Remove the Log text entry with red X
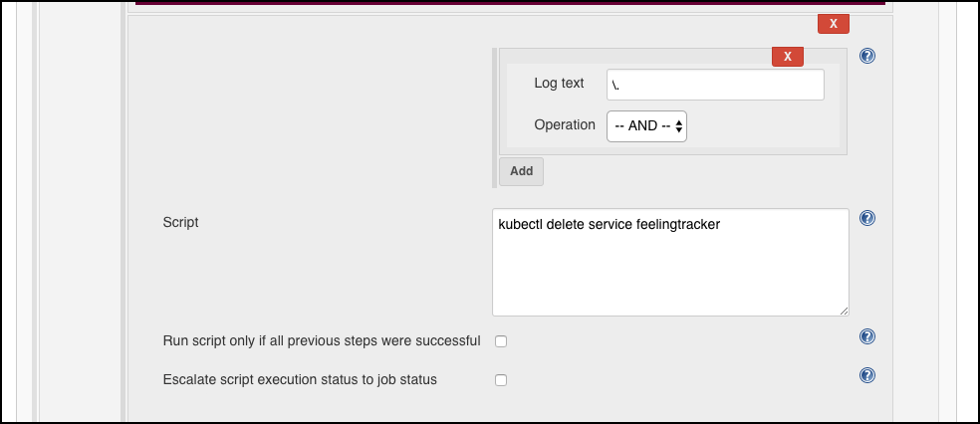 click(788, 56)
